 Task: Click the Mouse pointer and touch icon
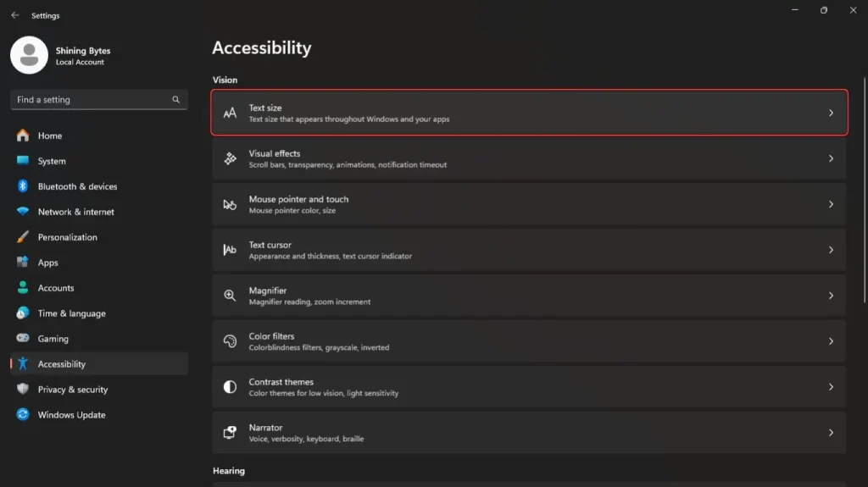(x=230, y=204)
